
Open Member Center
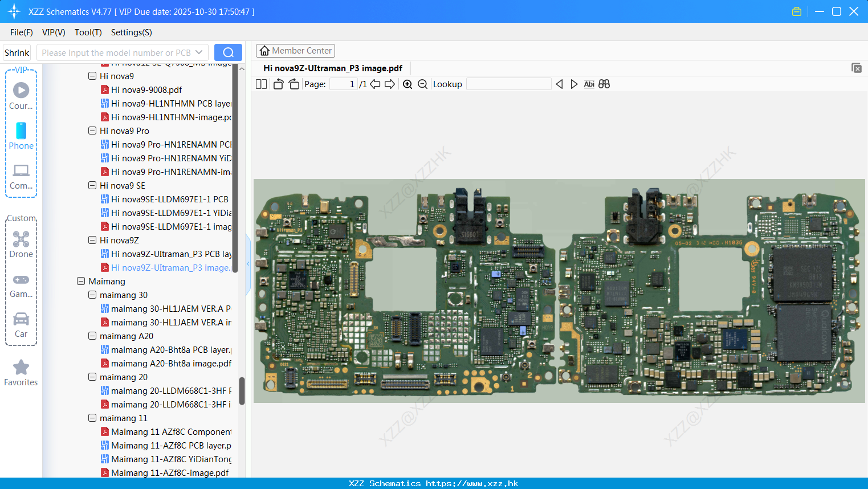(x=295, y=51)
